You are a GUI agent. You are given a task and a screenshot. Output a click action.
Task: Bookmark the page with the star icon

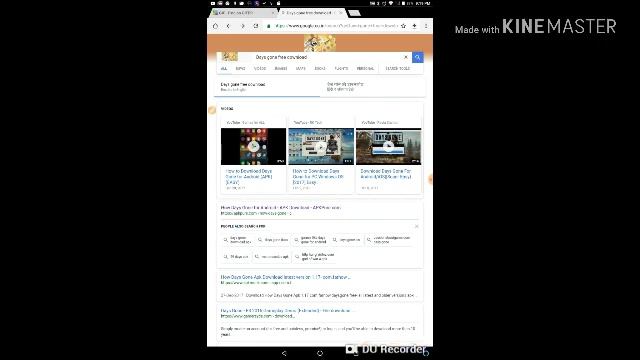[x=403, y=26]
